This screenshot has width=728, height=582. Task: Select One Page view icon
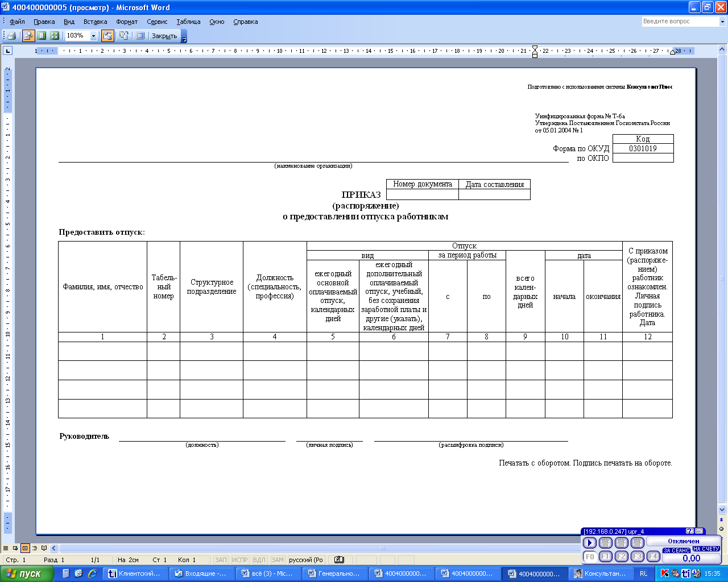click(x=42, y=36)
